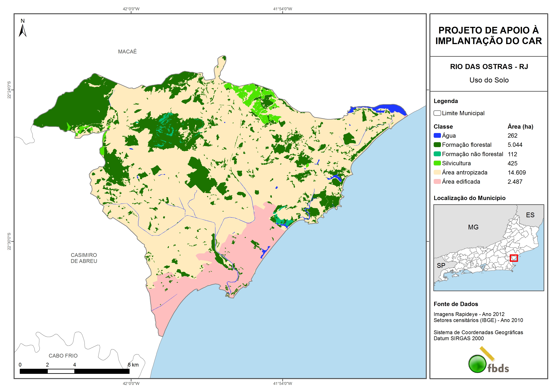Click the Silvicultura bright green swatch
Screen dimensions: 555x392
437,163
